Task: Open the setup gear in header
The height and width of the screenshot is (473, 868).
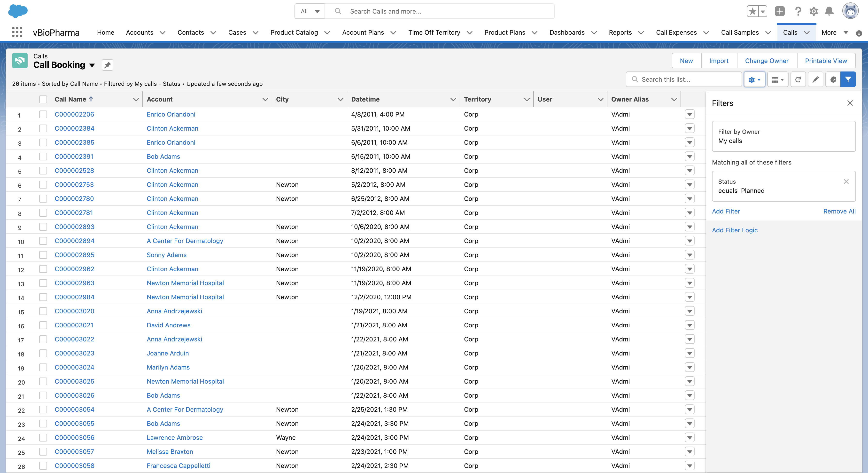Action: tap(814, 11)
